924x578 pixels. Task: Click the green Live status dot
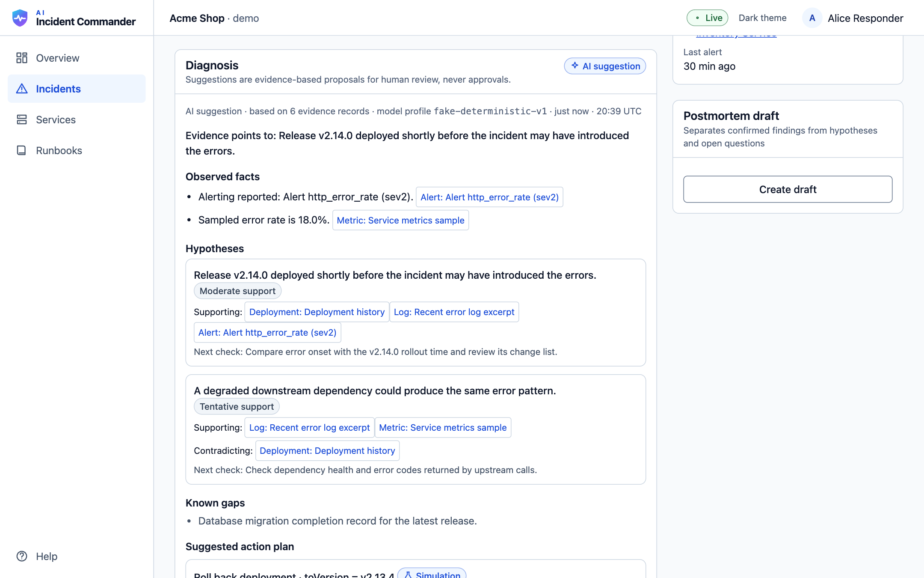(x=698, y=18)
